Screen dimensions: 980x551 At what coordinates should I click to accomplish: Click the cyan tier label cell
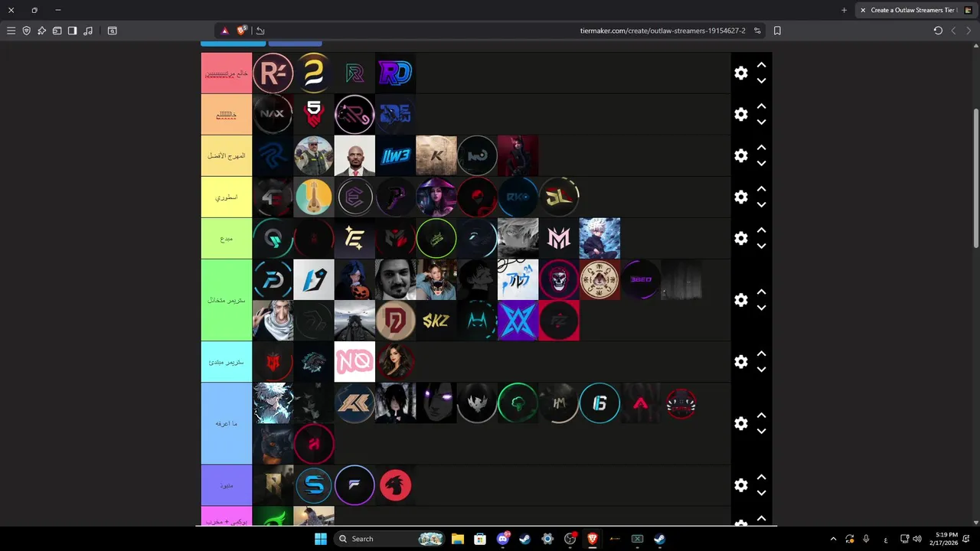click(227, 361)
